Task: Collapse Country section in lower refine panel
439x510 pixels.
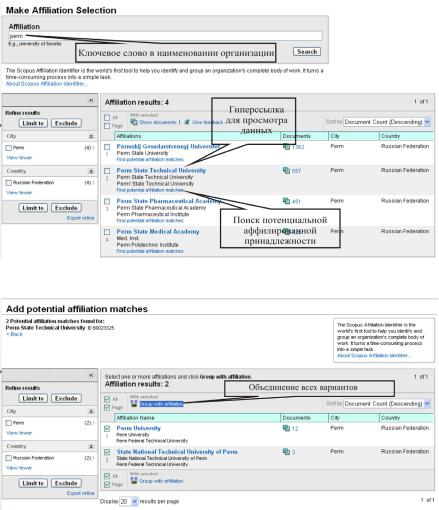Action: point(91,447)
